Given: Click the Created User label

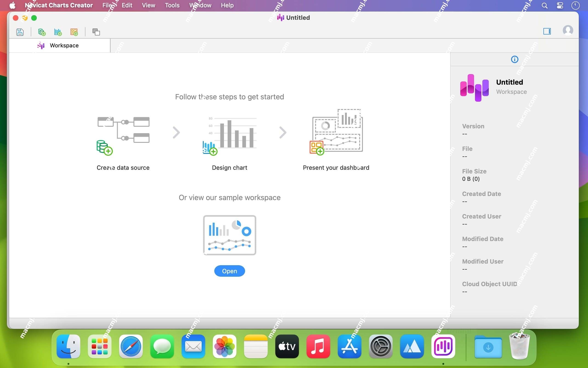Looking at the screenshot, I should (x=482, y=216).
